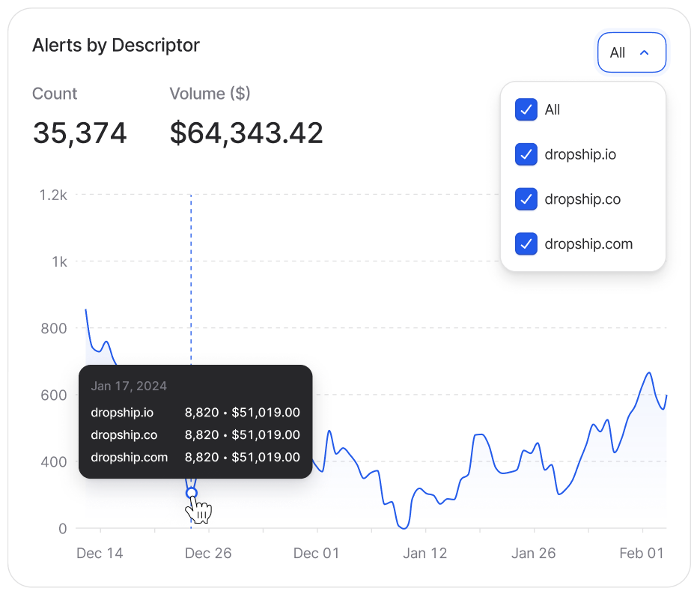Viewport: 700px width, 597px height.
Task: Click the Dec 01 x-axis label
Action: (316, 554)
